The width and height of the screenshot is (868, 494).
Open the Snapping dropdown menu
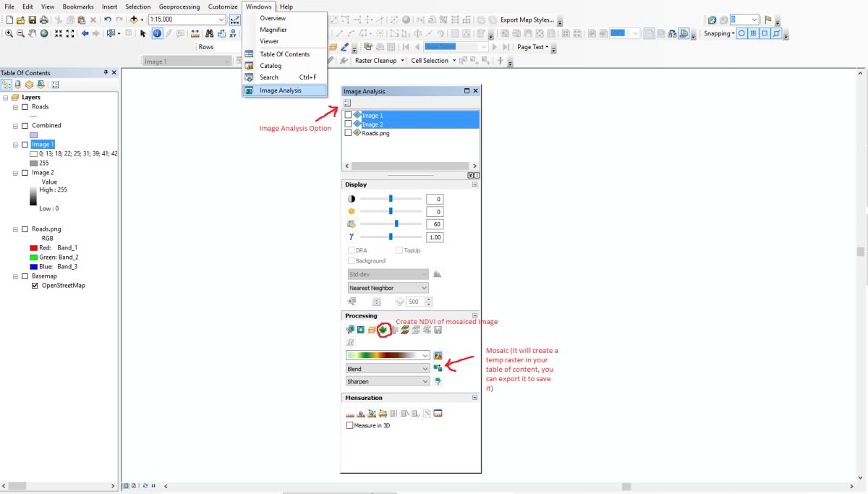pyautogui.click(x=719, y=33)
